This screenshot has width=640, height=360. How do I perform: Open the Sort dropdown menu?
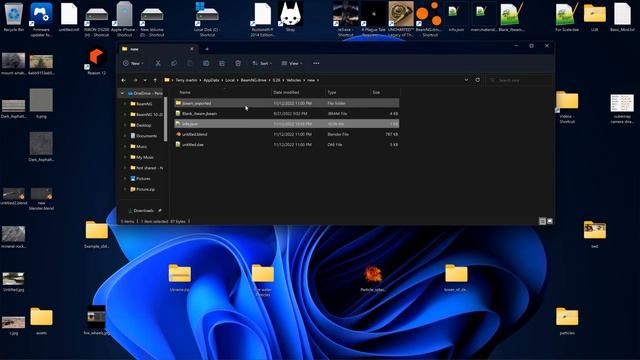coord(262,63)
